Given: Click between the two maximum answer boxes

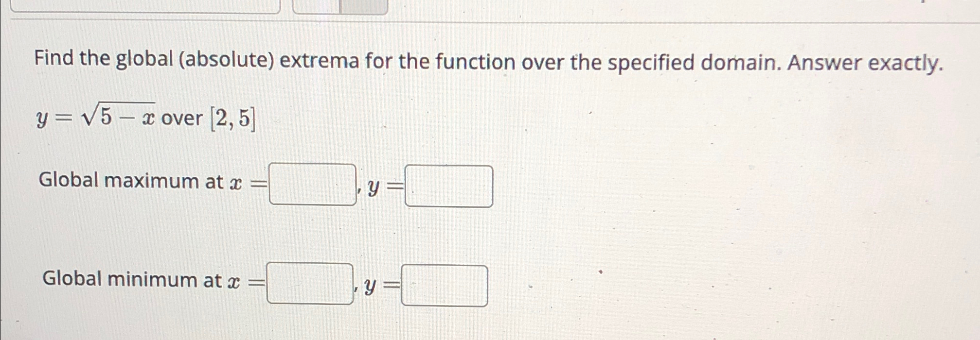Looking at the screenshot, I should [382, 187].
